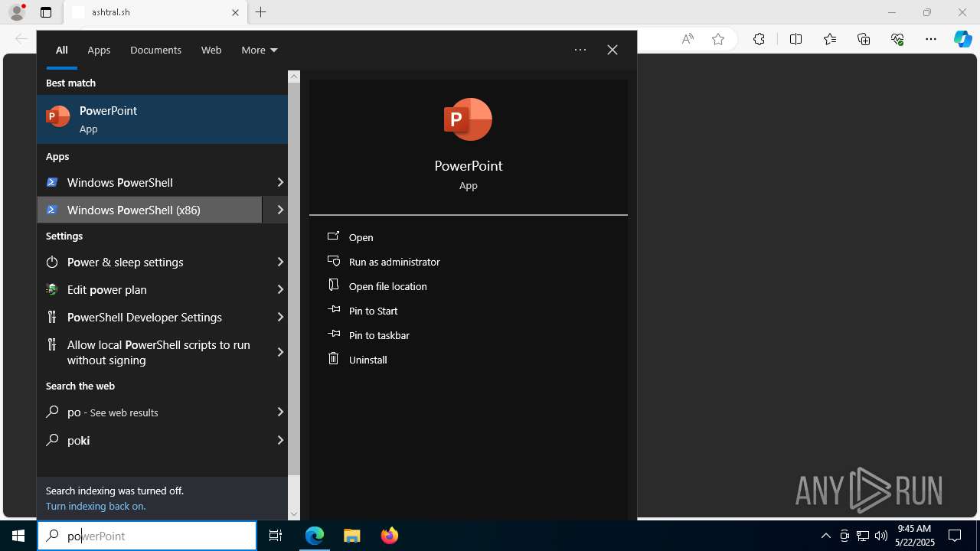This screenshot has height=551, width=980.
Task: Switch to the Documents search tab
Action: coord(155,50)
